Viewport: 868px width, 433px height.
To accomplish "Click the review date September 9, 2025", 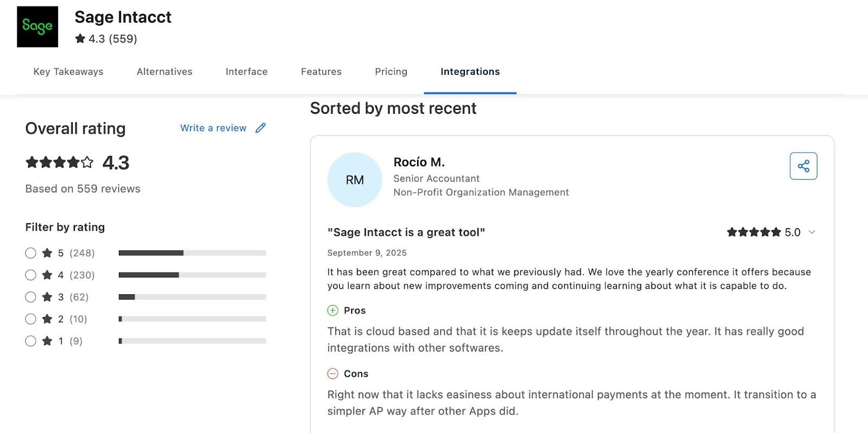I will (x=367, y=253).
